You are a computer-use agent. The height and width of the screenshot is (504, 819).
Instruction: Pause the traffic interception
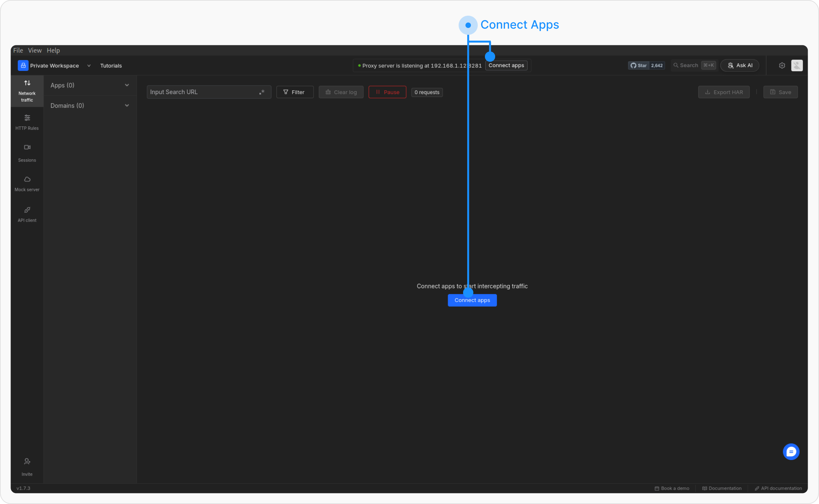point(387,92)
